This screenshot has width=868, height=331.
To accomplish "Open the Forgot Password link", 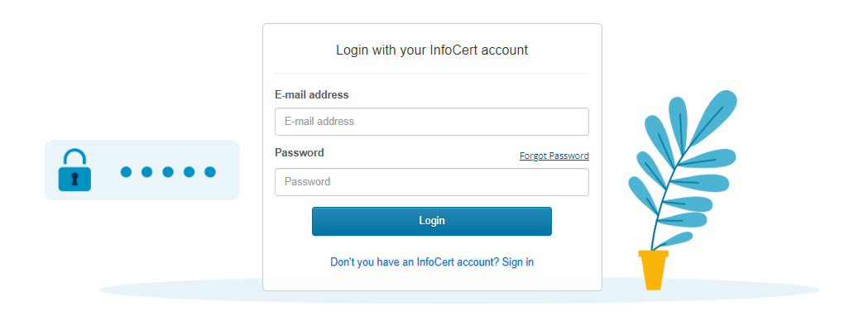I will tap(554, 156).
